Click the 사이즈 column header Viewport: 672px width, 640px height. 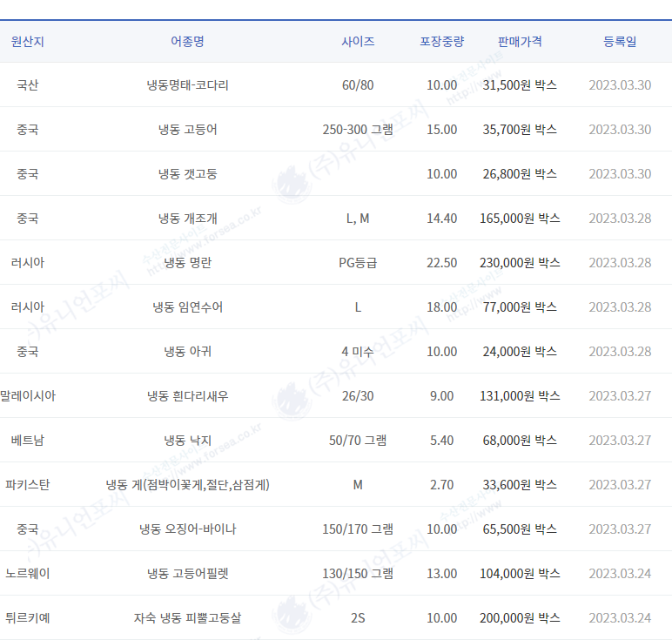point(358,42)
